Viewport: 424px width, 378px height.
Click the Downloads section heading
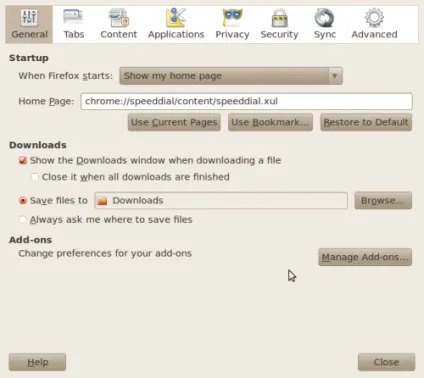(38, 145)
